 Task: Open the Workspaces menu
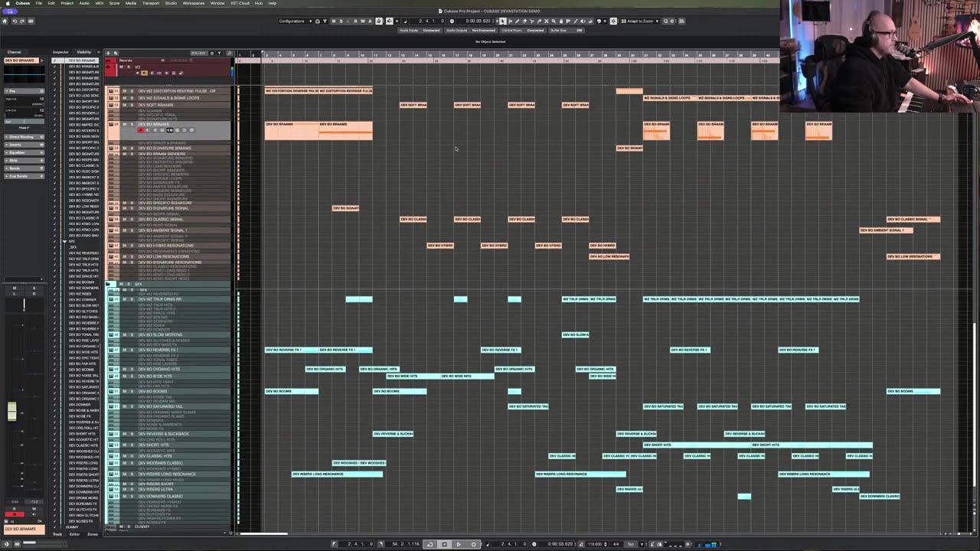point(194,3)
